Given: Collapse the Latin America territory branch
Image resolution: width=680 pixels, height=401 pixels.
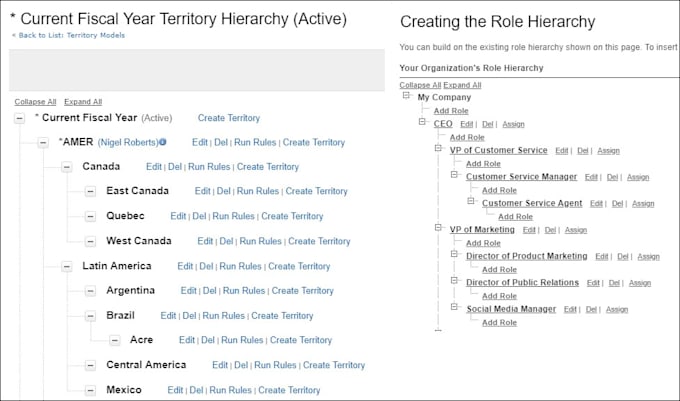Looking at the screenshot, I should [66, 266].
